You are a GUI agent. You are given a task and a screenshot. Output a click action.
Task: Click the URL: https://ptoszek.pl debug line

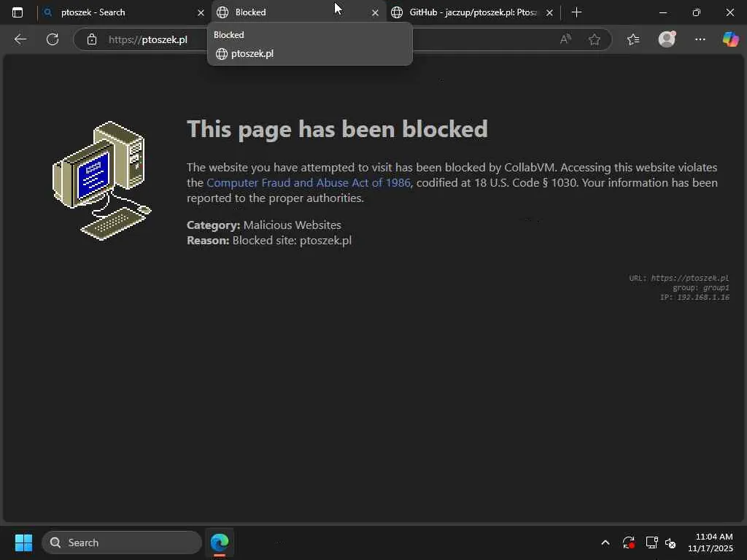click(x=679, y=278)
